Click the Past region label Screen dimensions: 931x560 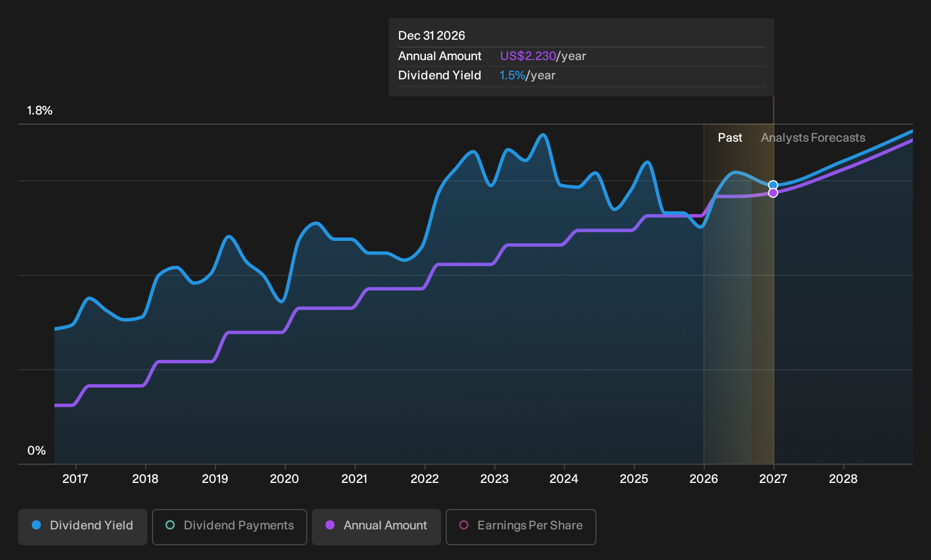click(730, 138)
